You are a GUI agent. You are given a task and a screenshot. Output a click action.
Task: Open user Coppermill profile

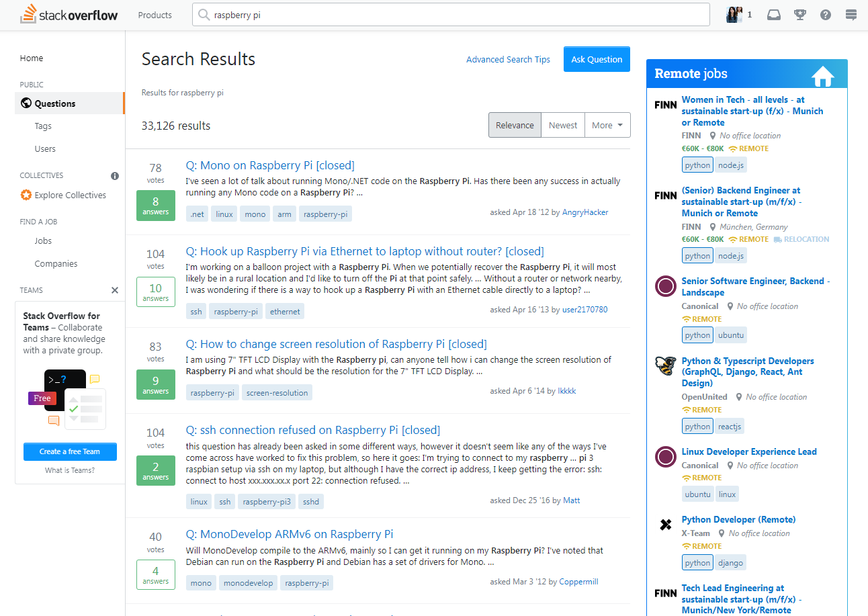coord(578,582)
